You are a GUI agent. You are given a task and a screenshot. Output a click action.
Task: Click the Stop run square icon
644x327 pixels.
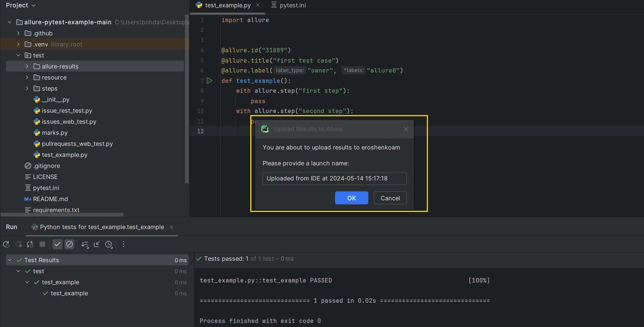42,244
